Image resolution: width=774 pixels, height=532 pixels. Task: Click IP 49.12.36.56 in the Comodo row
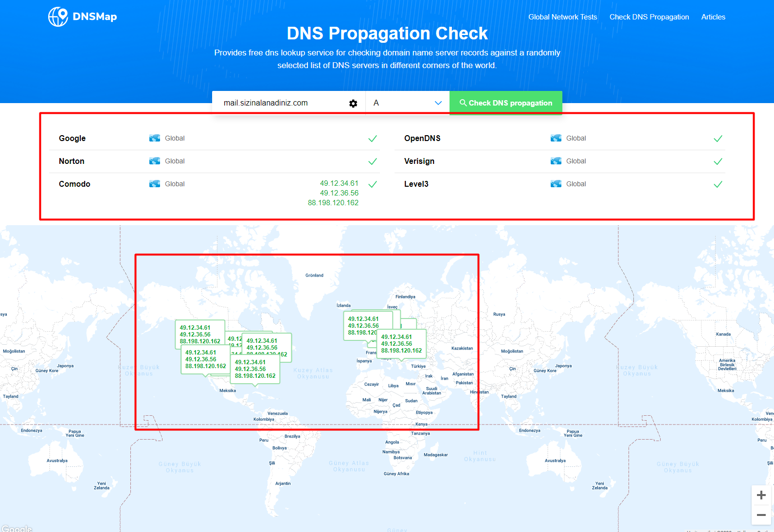(339, 193)
